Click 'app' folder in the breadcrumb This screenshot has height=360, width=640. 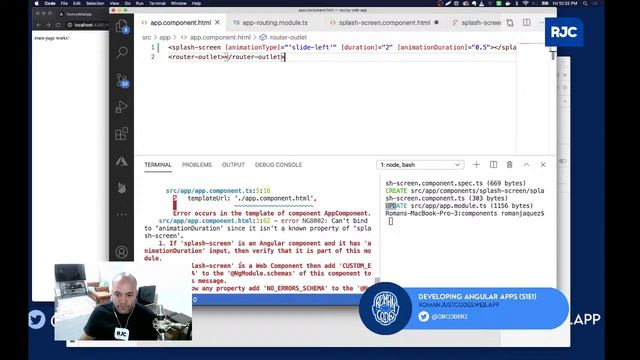click(x=165, y=37)
